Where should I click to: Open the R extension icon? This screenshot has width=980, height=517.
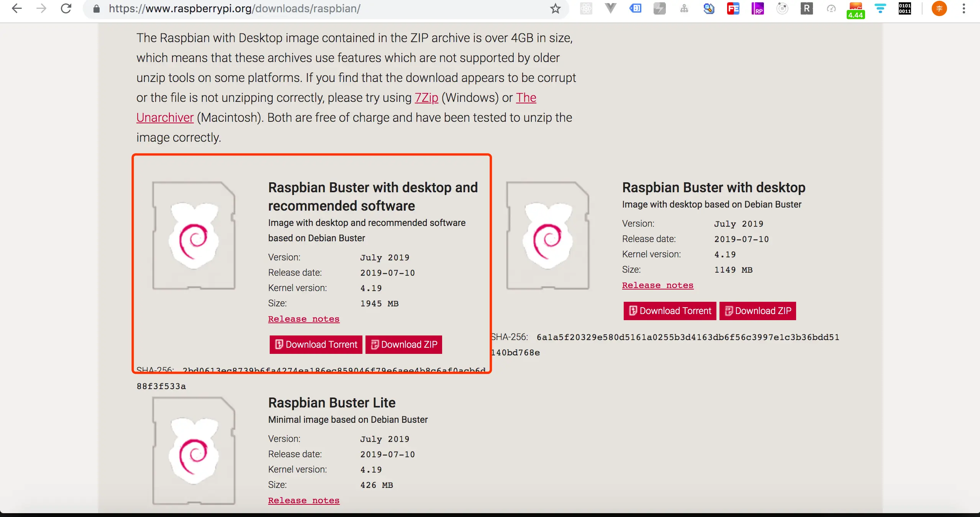(806, 8)
